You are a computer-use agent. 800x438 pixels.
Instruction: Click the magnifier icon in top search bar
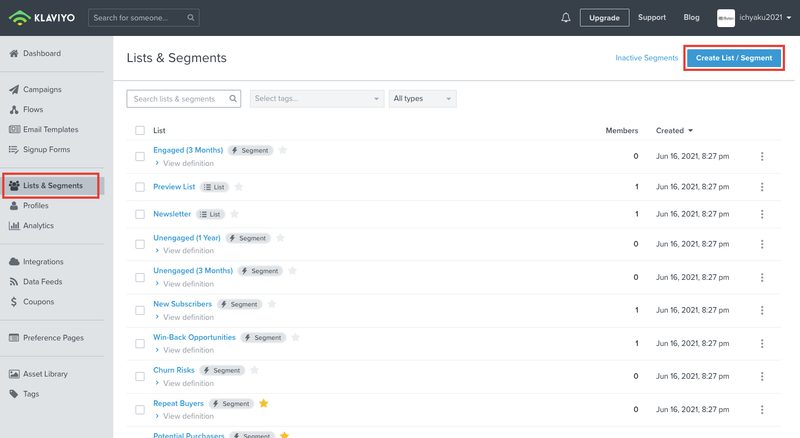pos(190,17)
